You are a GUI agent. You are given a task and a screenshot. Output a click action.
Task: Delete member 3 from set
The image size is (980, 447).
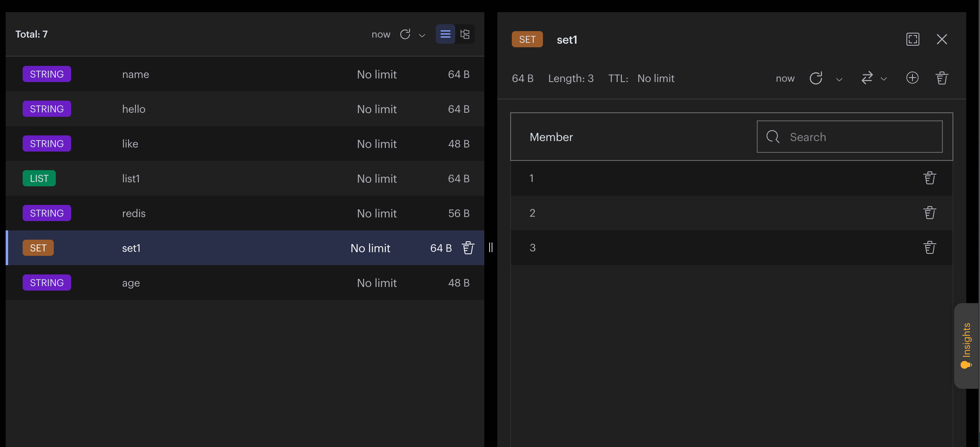929,247
